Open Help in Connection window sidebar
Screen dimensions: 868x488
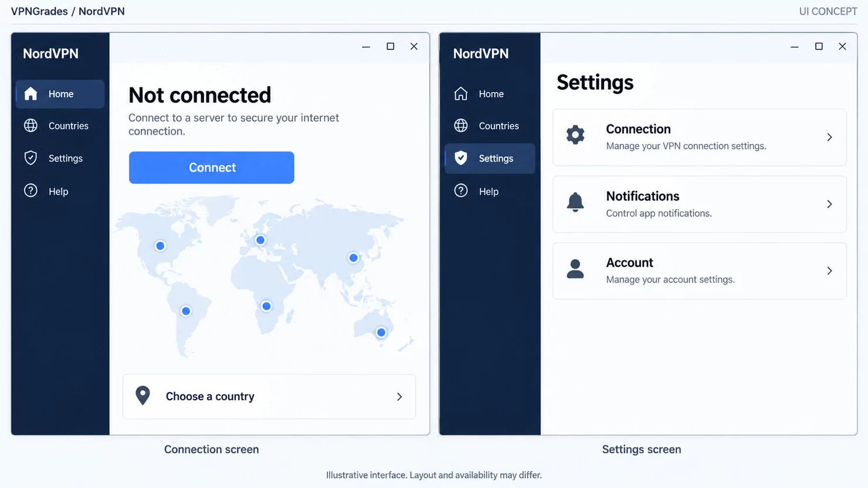point(60,191)
